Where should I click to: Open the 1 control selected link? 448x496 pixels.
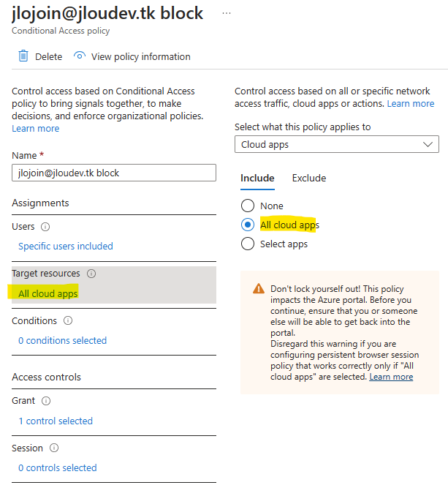coord(56,421)
